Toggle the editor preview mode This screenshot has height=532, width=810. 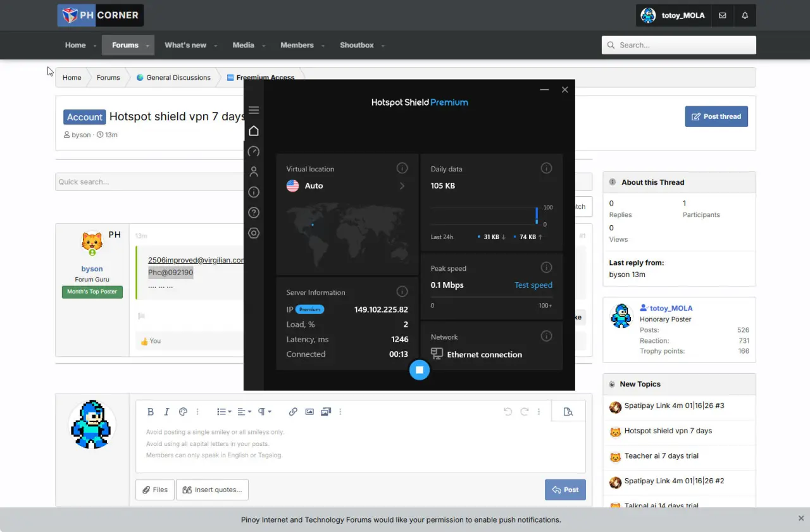[x=568, y=412]
